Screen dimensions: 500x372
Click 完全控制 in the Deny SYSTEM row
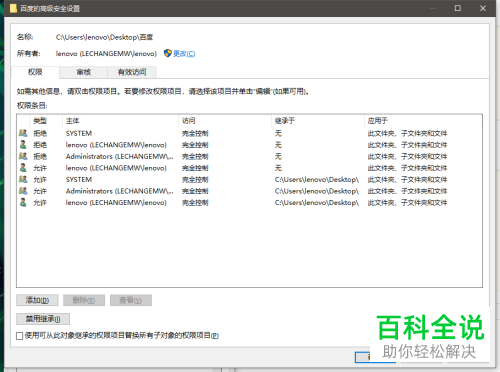195,133
